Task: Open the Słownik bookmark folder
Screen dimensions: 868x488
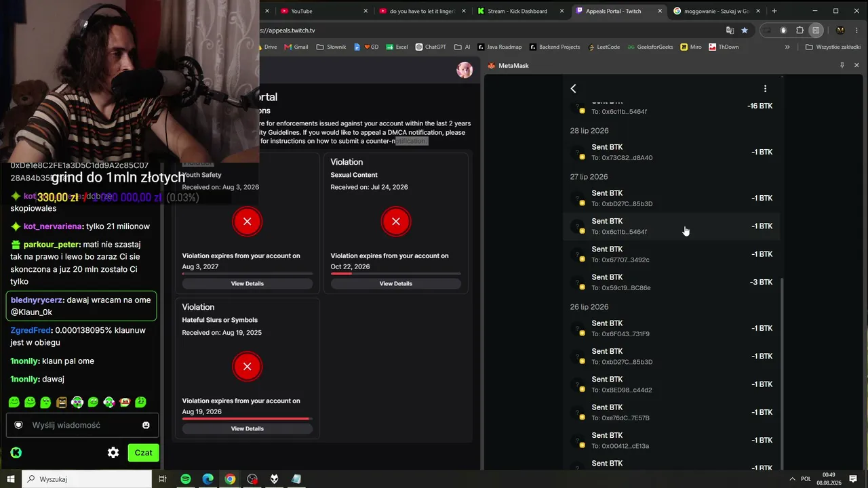Action: coord(331,47)
